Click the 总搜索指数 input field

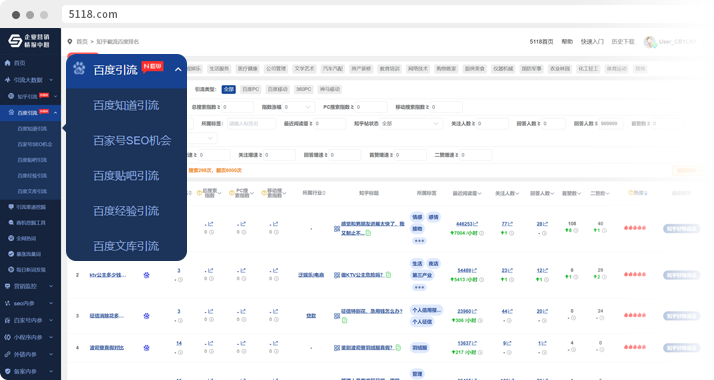[237, 107]
